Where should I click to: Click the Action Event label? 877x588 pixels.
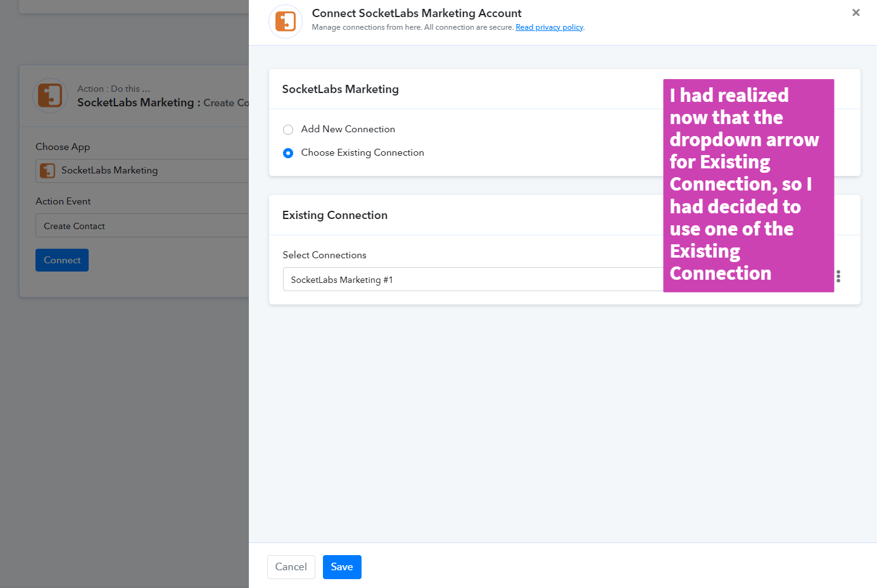pos(63,201)
